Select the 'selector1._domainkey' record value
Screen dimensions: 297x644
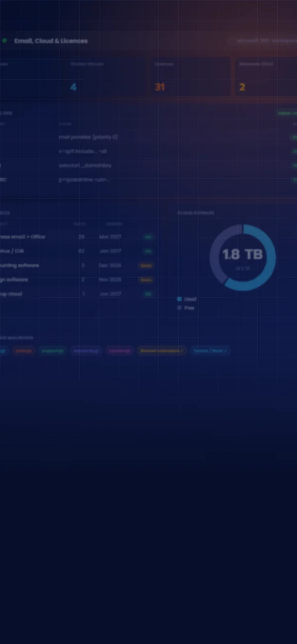tap(85, 165)
